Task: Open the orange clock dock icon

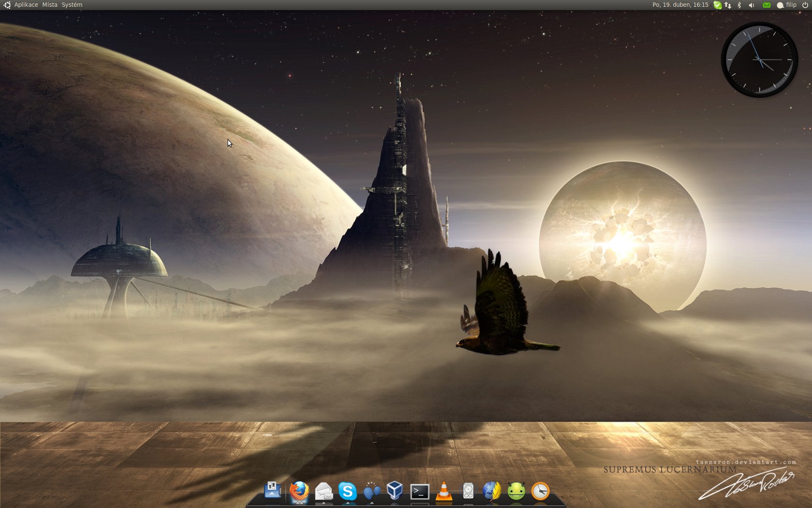Action: [540, 491]
